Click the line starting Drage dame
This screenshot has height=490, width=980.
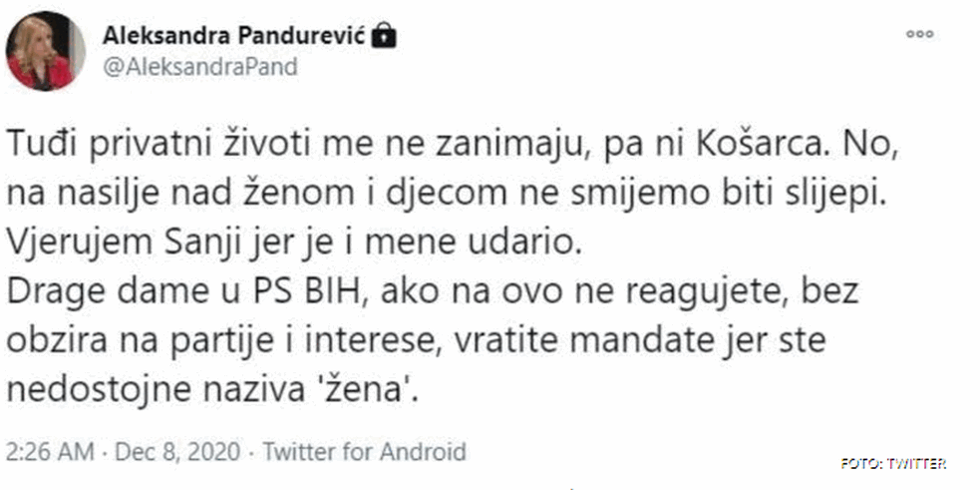[x=432, y=294]
